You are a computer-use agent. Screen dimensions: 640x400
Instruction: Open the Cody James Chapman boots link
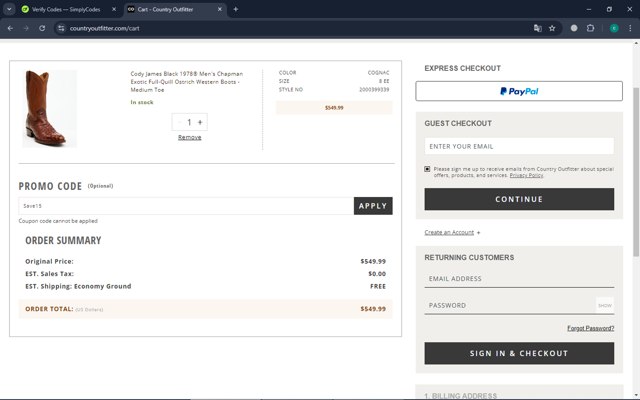coord(187,82)
